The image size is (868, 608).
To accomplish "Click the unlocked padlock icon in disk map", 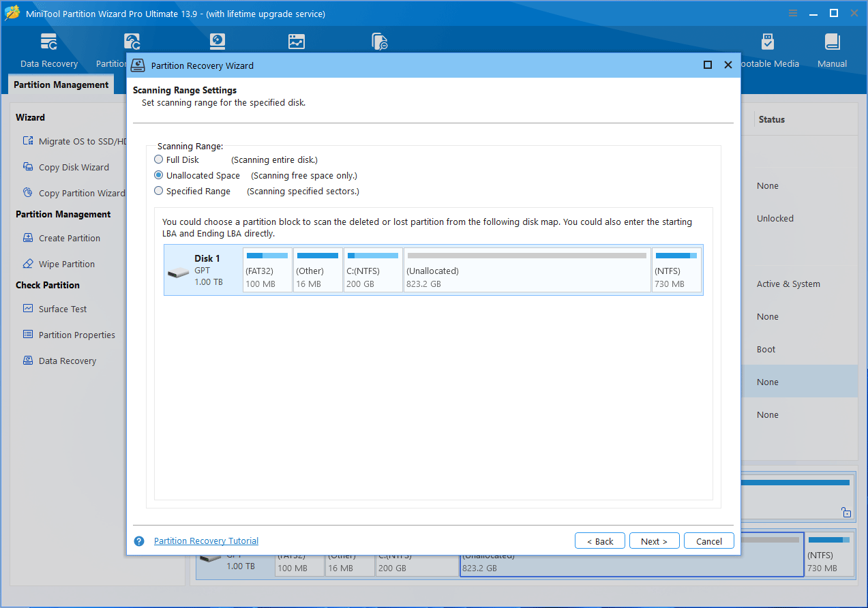I will (845, 512).
